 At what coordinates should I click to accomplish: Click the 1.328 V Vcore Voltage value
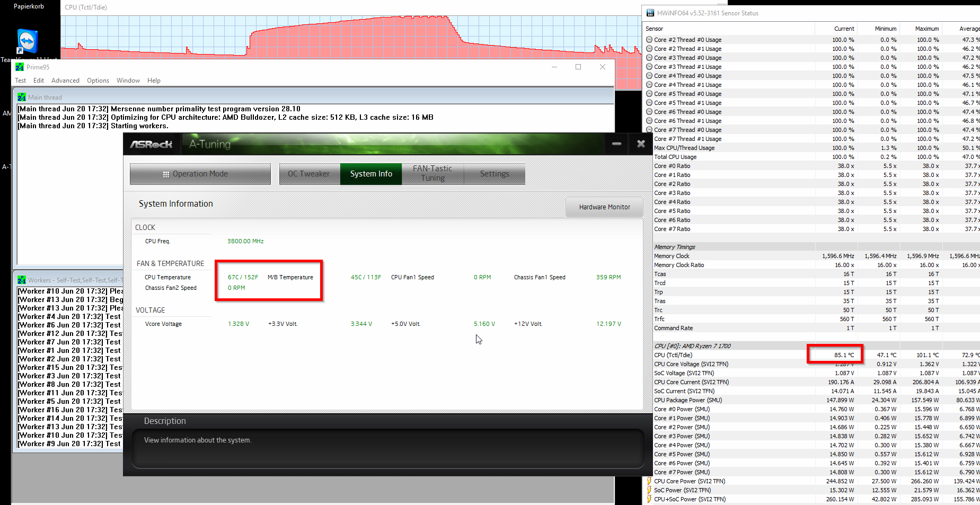[x=239, y=324]
